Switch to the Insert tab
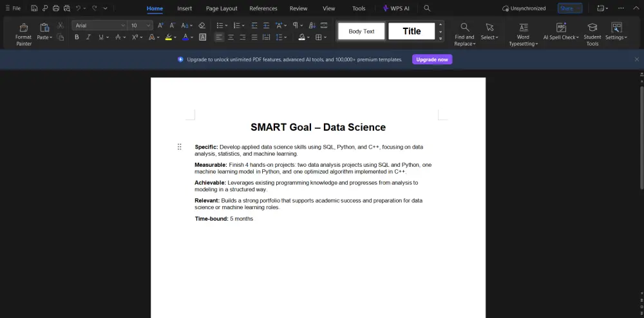 184,8
